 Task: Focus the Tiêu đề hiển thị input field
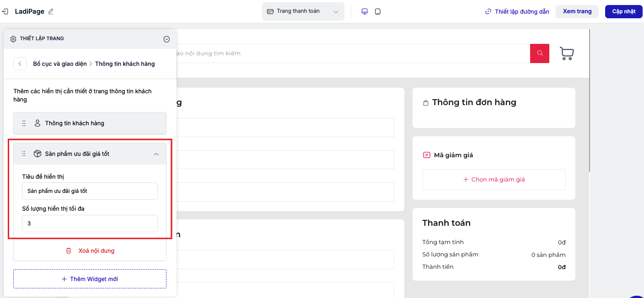[90, 191]
